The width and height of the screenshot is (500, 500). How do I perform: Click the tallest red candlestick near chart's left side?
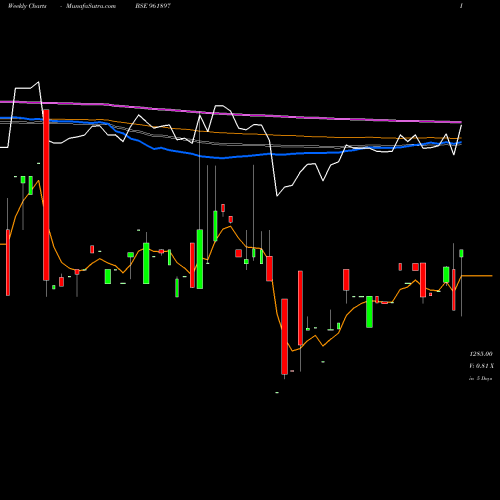(46, 195)
